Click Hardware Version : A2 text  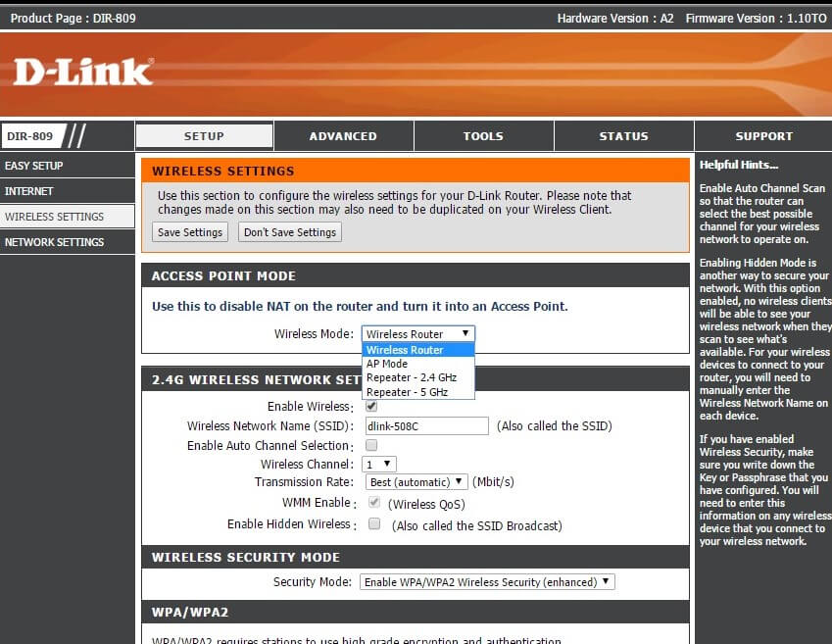615,18
